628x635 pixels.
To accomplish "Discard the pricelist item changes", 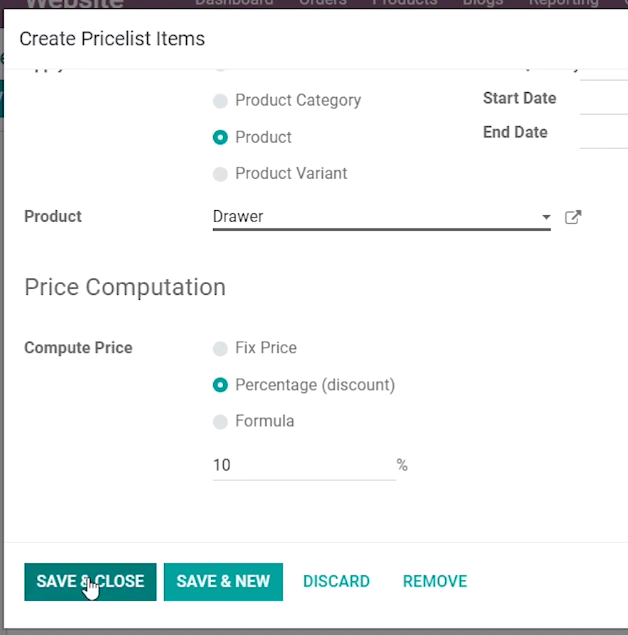I will pos(336,582).
